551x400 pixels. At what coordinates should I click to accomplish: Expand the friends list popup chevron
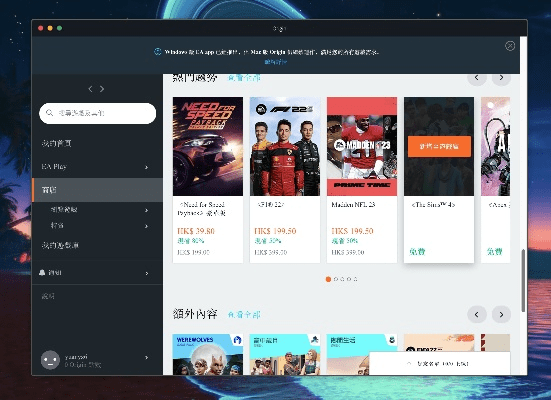[x=409, y=363]
